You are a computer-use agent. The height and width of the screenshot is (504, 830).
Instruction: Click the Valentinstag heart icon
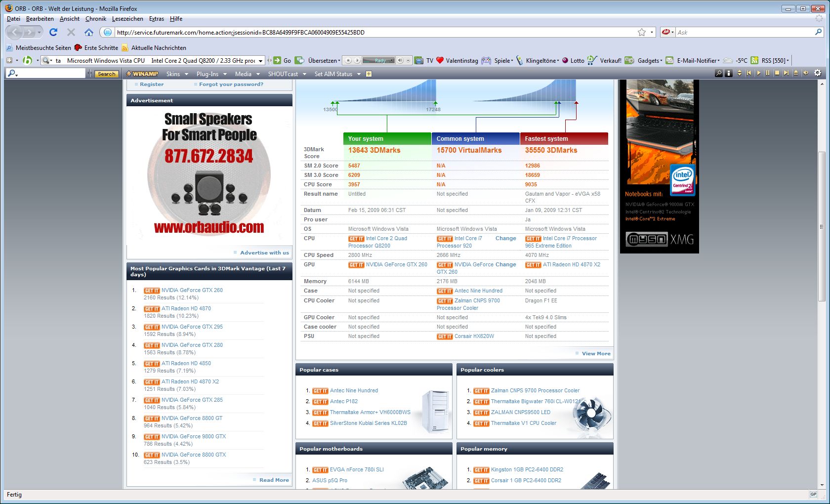click(x=440, y=60)
